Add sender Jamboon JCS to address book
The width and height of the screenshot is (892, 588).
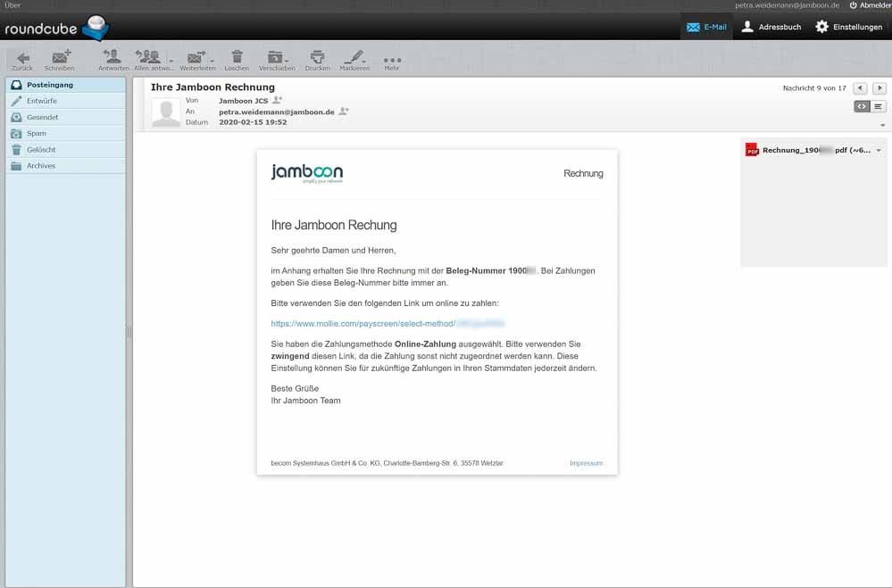point(277,100)
